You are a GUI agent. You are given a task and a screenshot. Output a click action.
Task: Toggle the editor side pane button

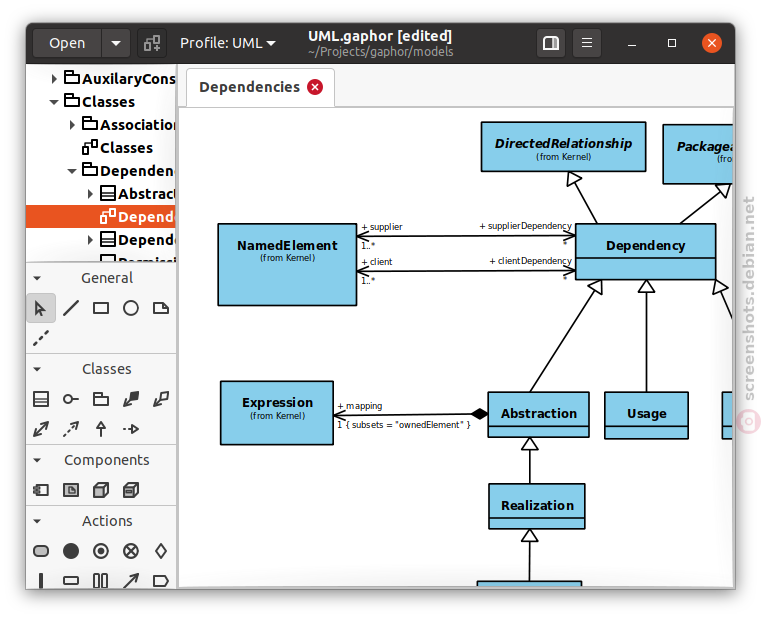pyautogui.click(x=551, y=43)
